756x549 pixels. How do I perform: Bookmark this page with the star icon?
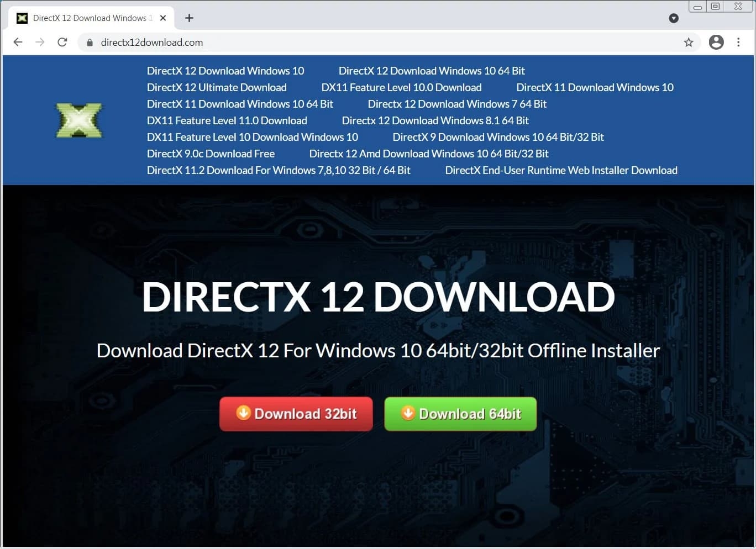689,43
